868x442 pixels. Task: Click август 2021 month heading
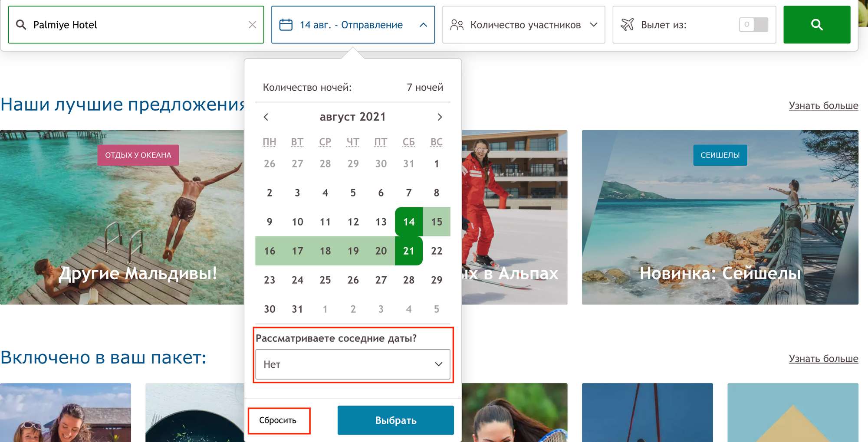tap(352, 117)
